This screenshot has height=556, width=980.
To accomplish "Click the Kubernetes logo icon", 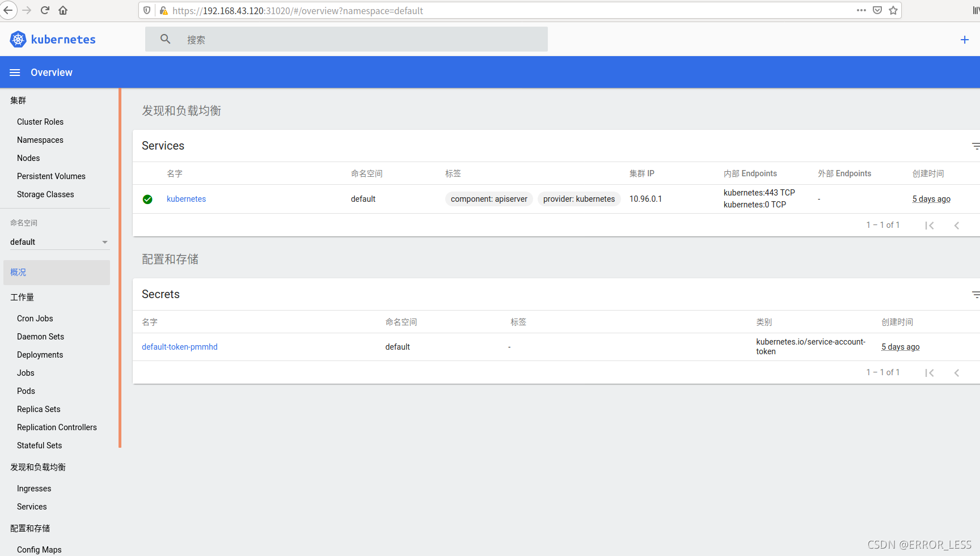I will click(x=18, y=39).
